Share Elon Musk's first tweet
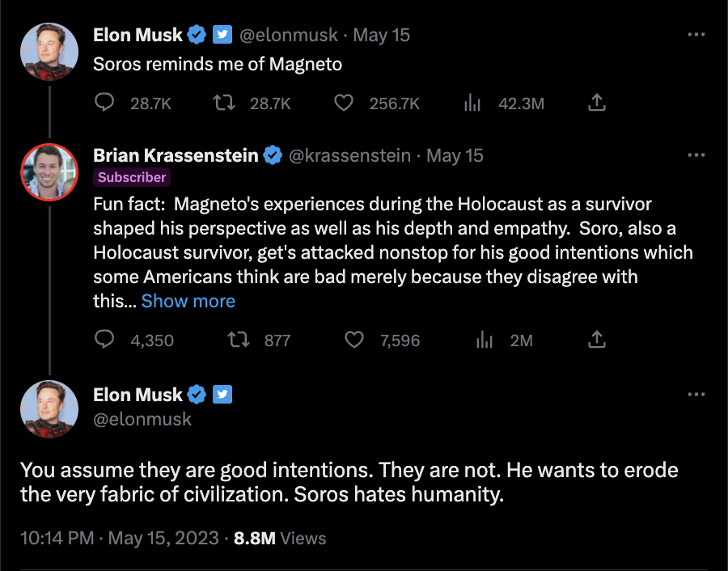The width and height of the screenshot is (728, 571). point(597,103)
